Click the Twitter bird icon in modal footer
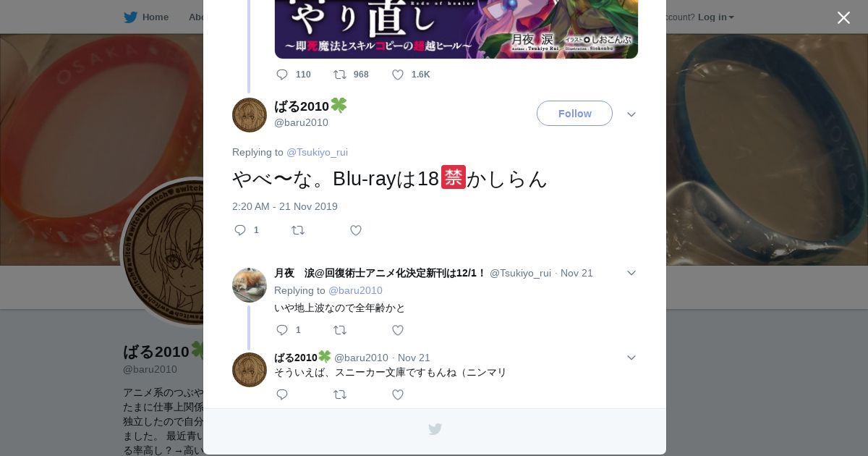The height and width of the screenshot is (456, 868). point(435,429)
